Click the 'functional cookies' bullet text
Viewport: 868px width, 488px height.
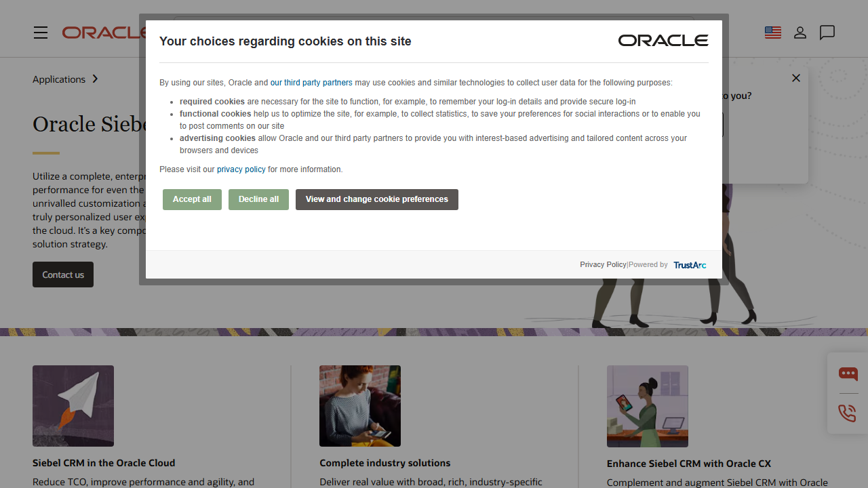(x=216, y=114)
